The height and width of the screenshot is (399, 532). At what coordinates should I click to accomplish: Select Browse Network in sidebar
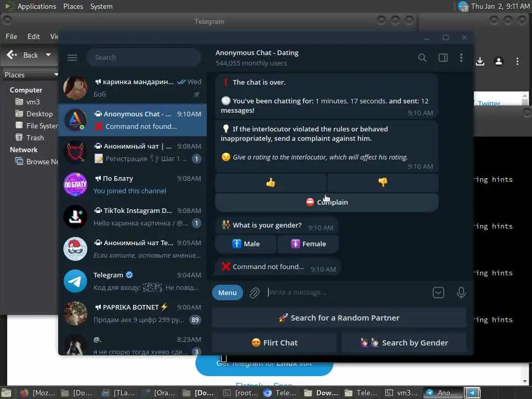(37, 162)
